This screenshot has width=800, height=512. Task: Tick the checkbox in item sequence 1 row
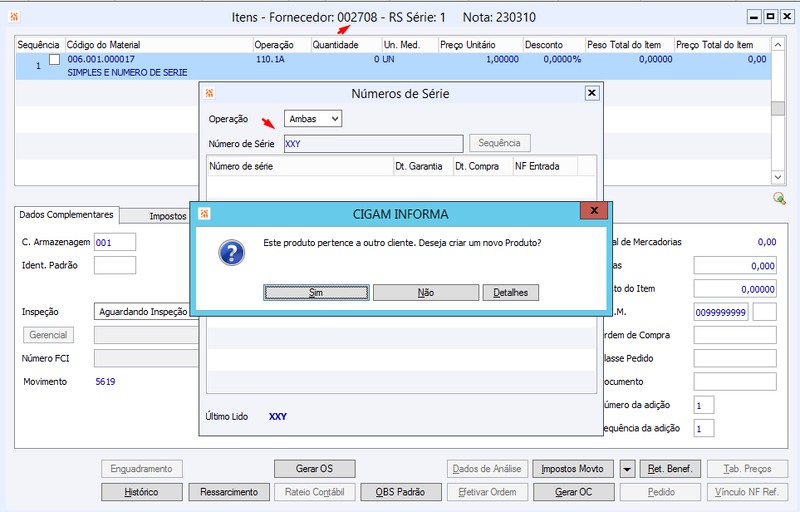pos(54,60)
